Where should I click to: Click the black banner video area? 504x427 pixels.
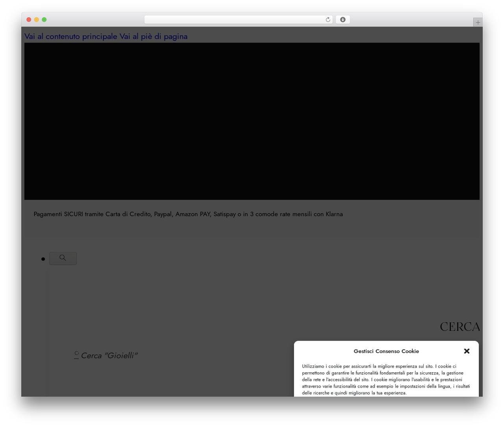pyautogui.click(x=252, y=121)
